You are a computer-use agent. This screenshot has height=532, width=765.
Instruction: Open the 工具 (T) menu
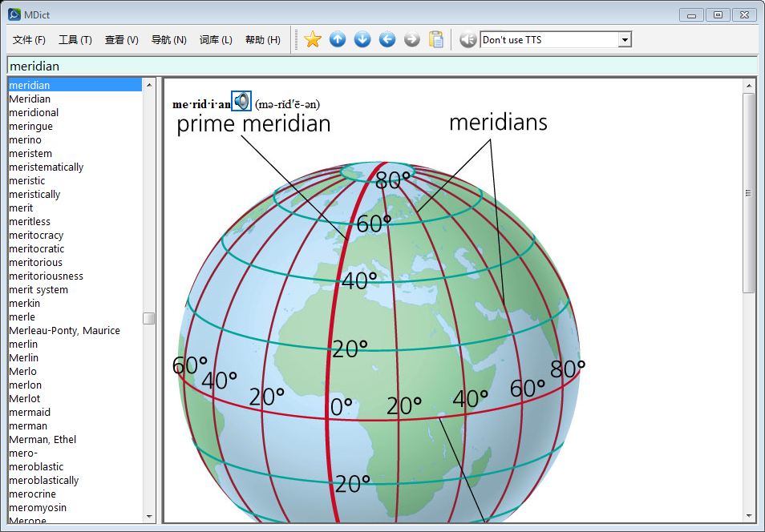point(75,40)
